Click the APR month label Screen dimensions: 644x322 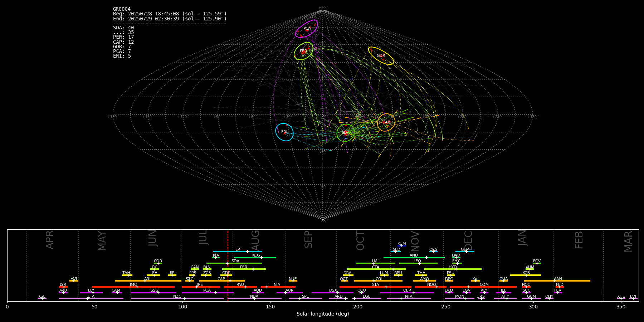(x=50, y=240)
